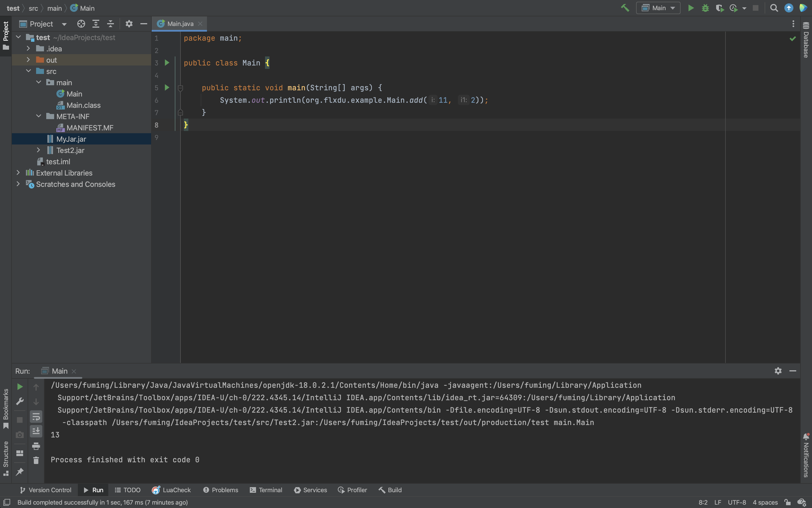
Task: Pin the Run tab
Action: [x=20, y=472]
